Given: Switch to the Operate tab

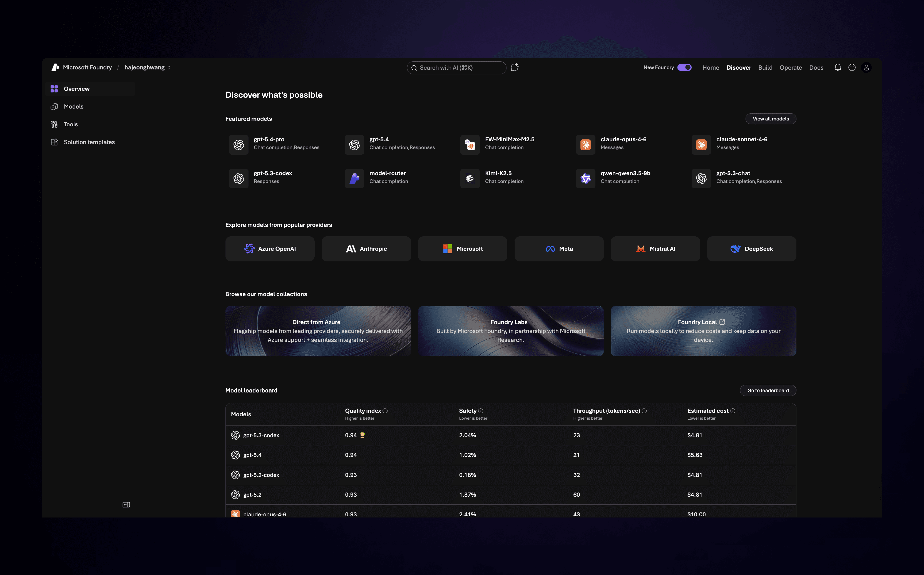Looking at the screenshot, I should tap(791, 67).
